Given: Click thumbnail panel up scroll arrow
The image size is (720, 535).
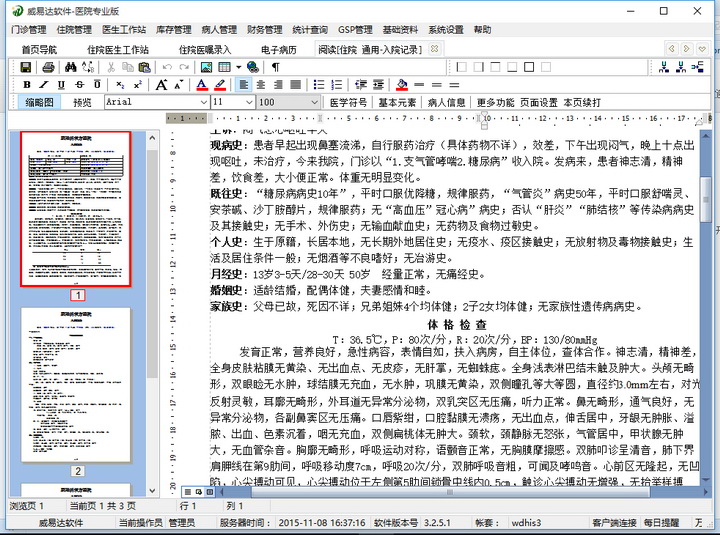Looking at the screenshot, I should tap(152, 138).
